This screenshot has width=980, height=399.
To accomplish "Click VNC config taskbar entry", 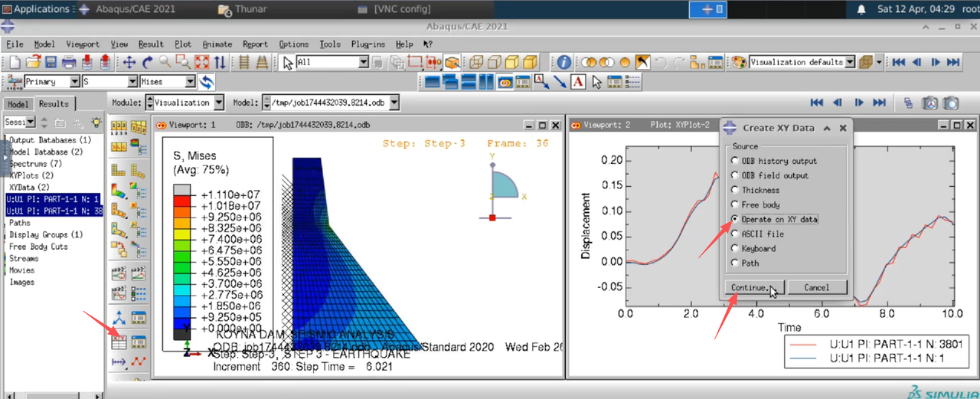I will (396, 9).
